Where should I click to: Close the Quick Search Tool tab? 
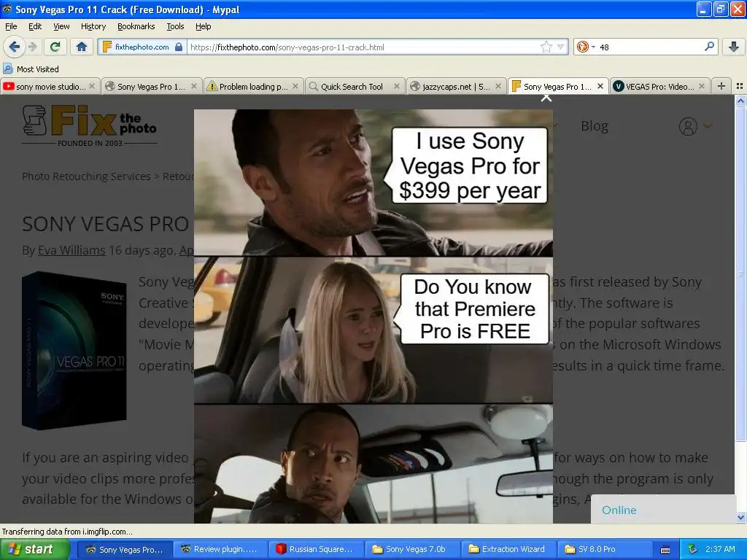click(x=397, y=86)
